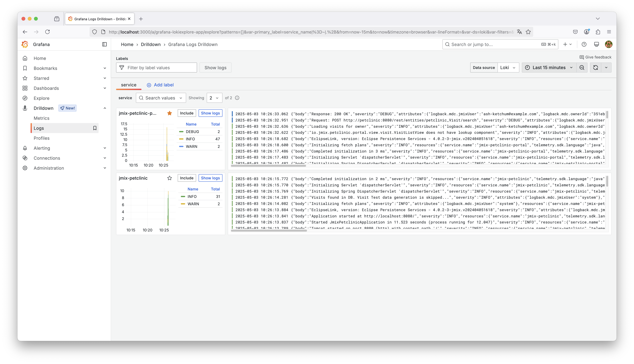Screen dimensions: 634x364
Task: Expand the Dashboards sidebar section
Action: tap(105, 88)
